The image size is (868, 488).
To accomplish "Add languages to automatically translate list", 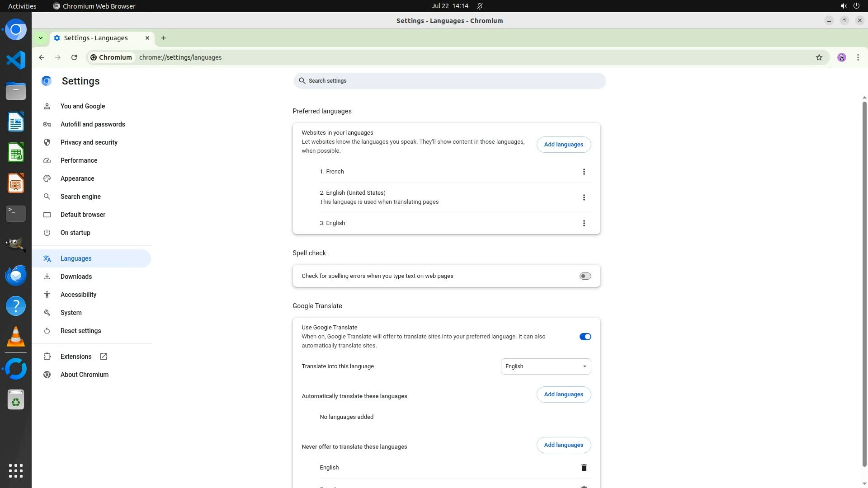I will tap(563, 394).
